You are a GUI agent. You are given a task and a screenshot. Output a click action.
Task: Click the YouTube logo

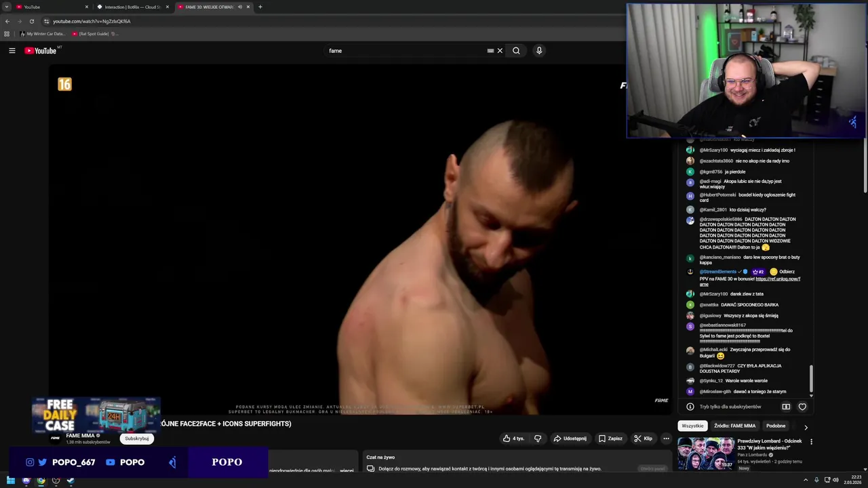(x=41, y=51)
